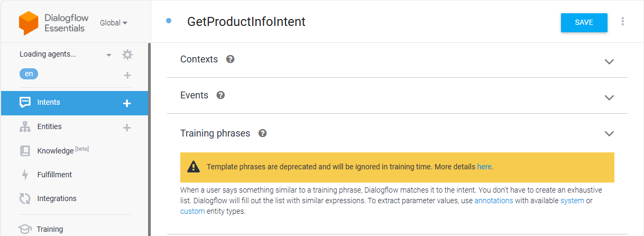Image resolution: width=644 pixels, height=236 pixels.
Task: Click the help icon beside Events
Action: pos(221,95)
